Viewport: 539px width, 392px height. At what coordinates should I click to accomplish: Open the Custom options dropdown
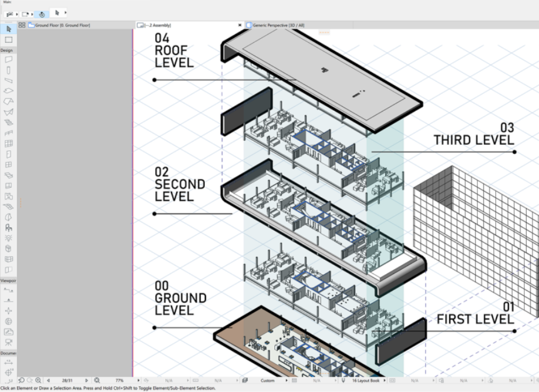click(287, 380)
